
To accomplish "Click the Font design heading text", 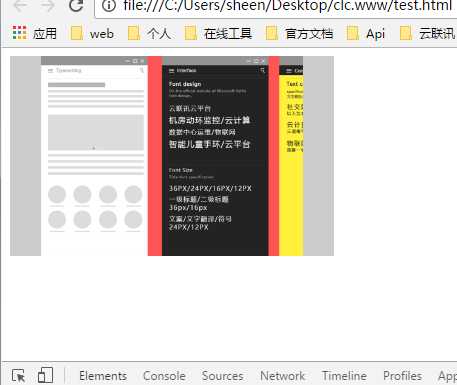I will pos(185,84).
